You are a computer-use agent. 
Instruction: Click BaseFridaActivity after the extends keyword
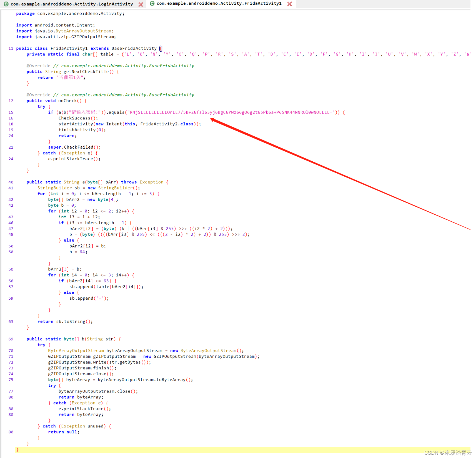pyautogui.click(x=134, y=48)
